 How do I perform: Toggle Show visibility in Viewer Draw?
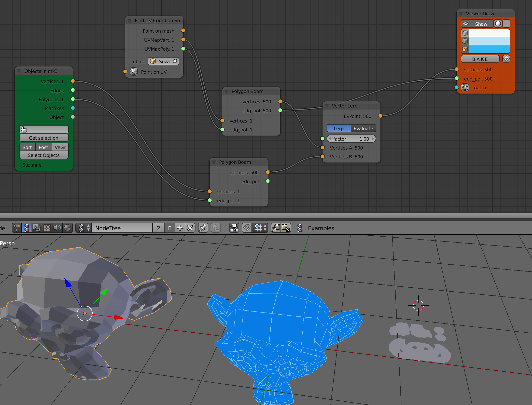point(477,24)
